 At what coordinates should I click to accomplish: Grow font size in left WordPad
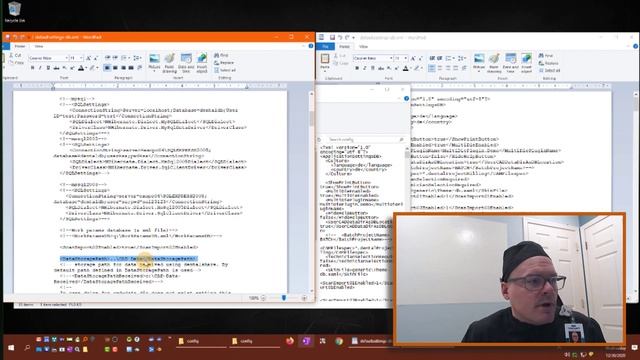pyautogui.click(x=88, y=58)
